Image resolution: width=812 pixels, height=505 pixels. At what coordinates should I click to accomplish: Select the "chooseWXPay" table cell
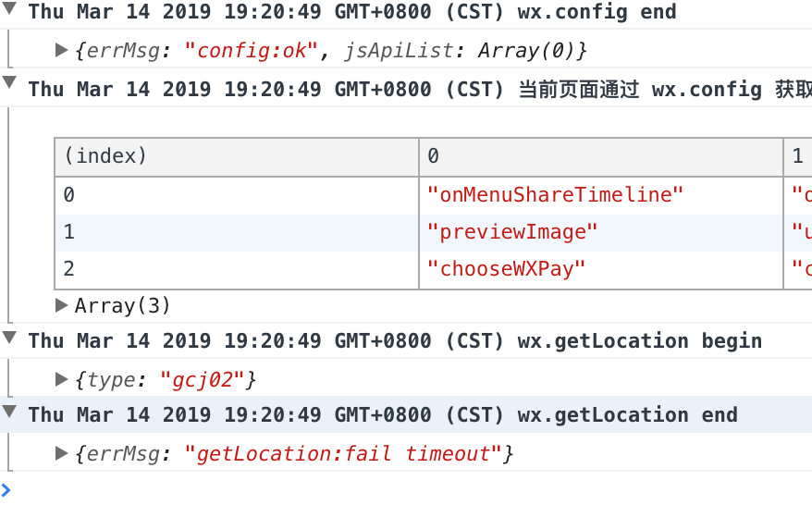click(x=507, y=269)
